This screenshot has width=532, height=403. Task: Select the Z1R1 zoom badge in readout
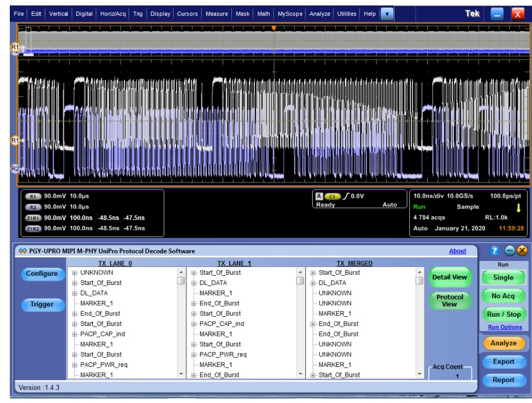(x=33, y=218)
